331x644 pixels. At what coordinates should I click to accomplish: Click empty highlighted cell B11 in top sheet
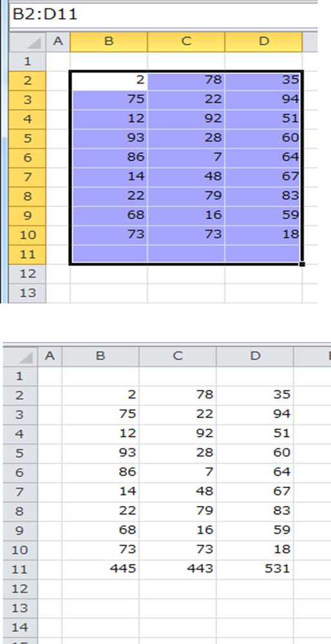[x=109, y=254]
